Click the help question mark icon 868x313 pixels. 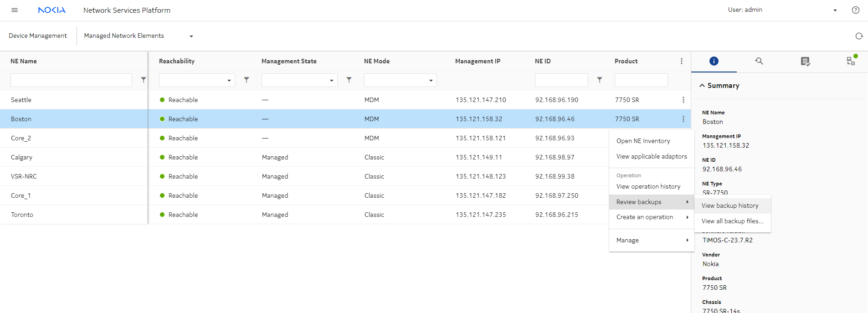tap(855, 10)
